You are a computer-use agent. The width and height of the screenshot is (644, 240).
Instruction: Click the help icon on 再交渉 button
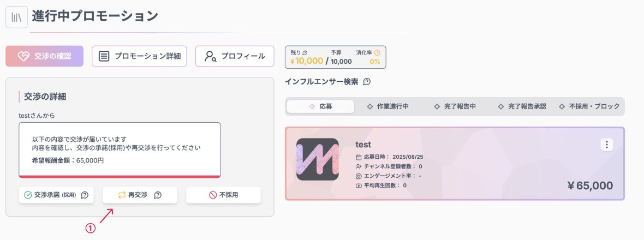click(158, 195)
